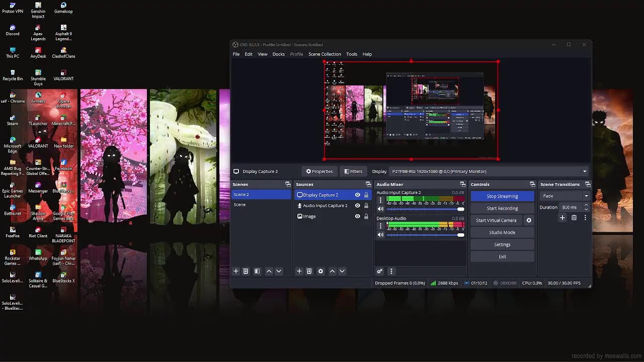
Task: Open the Edit menu
Action: click(x=249, y=54)
